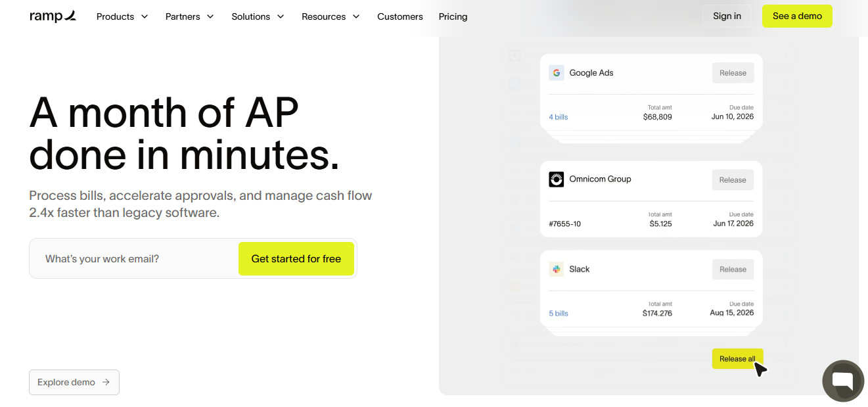Image resolution: width=868 pixels, height=407 pixels.
Task: Open the Explore demo link
Action: point(74,382)
